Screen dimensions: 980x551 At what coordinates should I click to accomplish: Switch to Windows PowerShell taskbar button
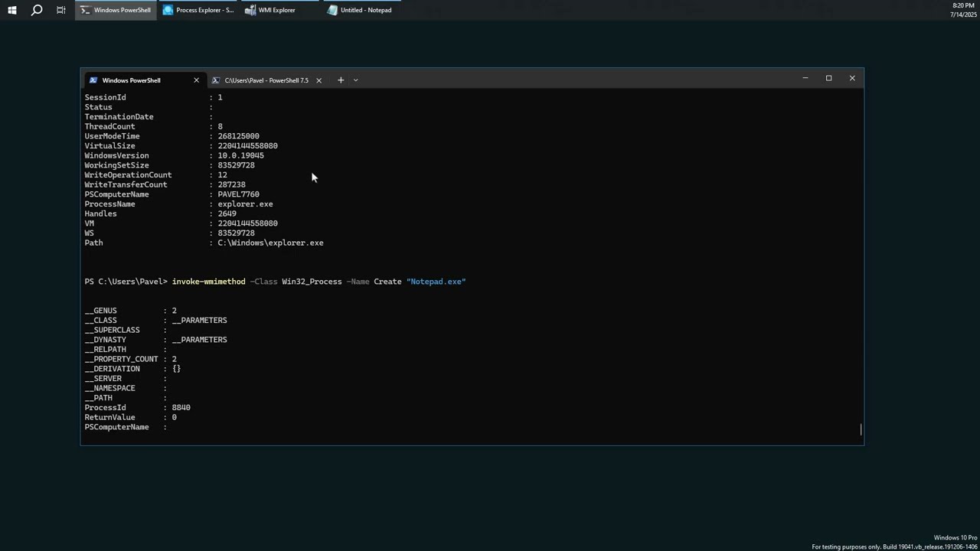coord(116,10)
